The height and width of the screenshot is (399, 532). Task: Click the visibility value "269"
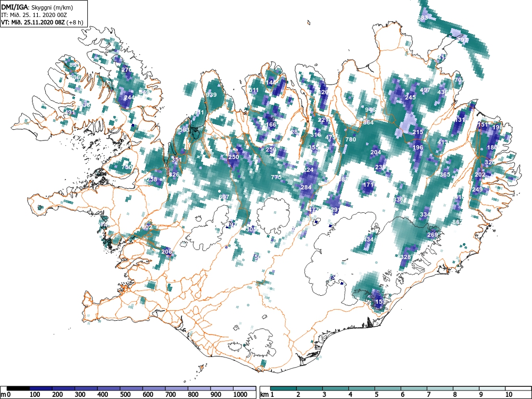(x=433, y=235)
